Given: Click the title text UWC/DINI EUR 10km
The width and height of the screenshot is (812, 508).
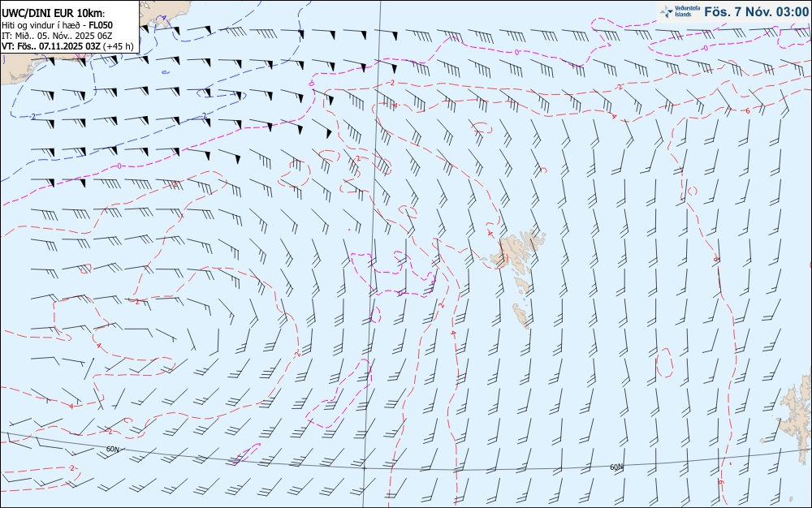Looking at the screenshot, I should 52,14.
